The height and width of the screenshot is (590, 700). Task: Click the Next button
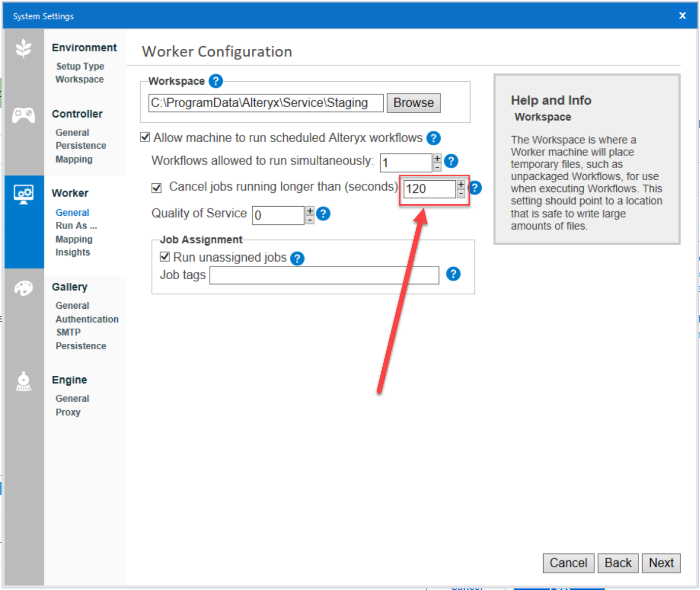pos(661,563)
